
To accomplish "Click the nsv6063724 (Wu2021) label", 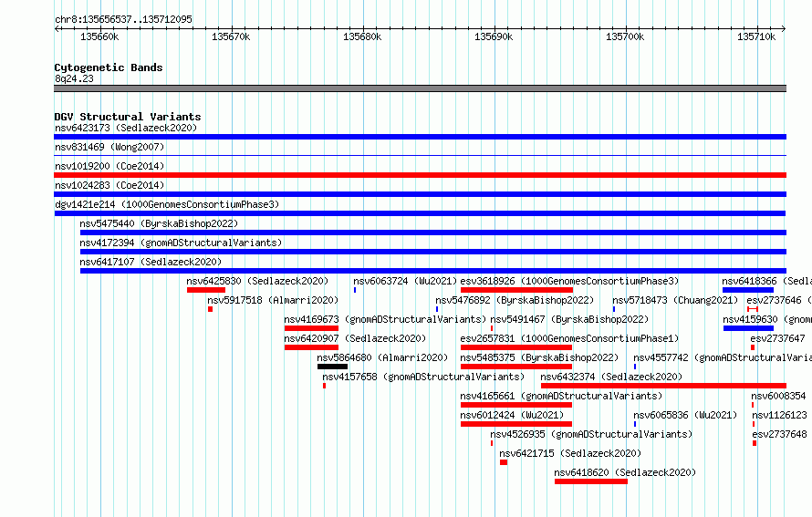I will 405,281.
